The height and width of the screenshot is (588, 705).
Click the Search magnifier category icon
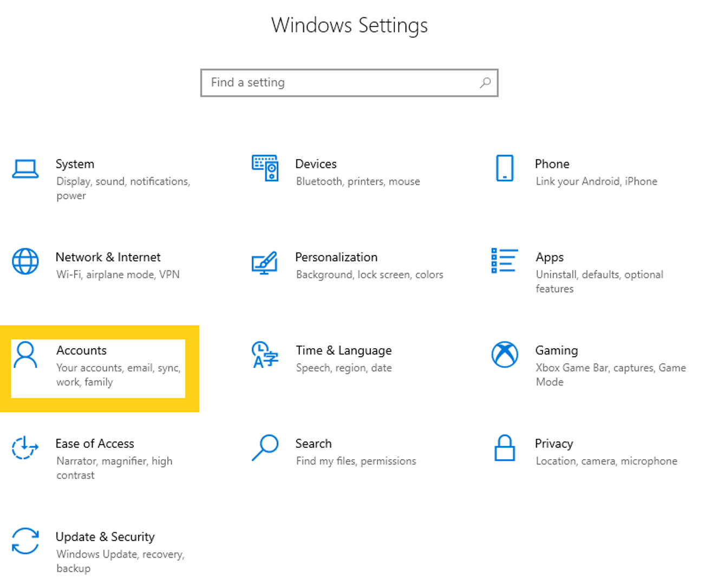[265, 448]
